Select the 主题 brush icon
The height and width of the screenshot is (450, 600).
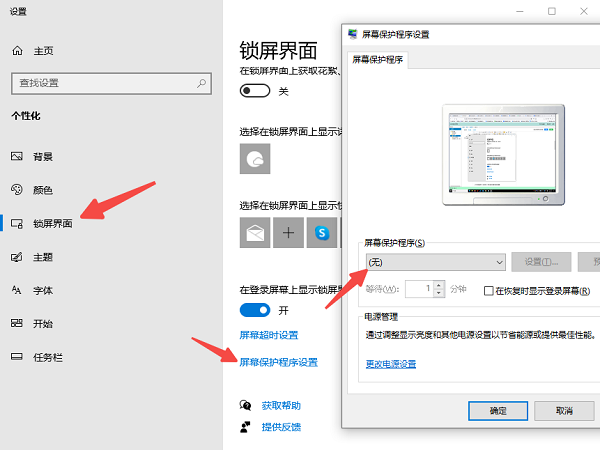tap(16, 257)
